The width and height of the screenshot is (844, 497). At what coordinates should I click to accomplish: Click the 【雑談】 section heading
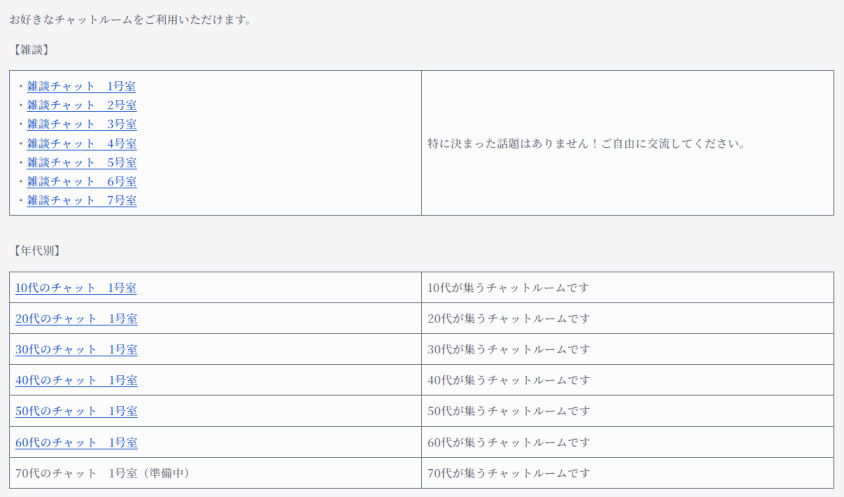[x=31, y=50]
